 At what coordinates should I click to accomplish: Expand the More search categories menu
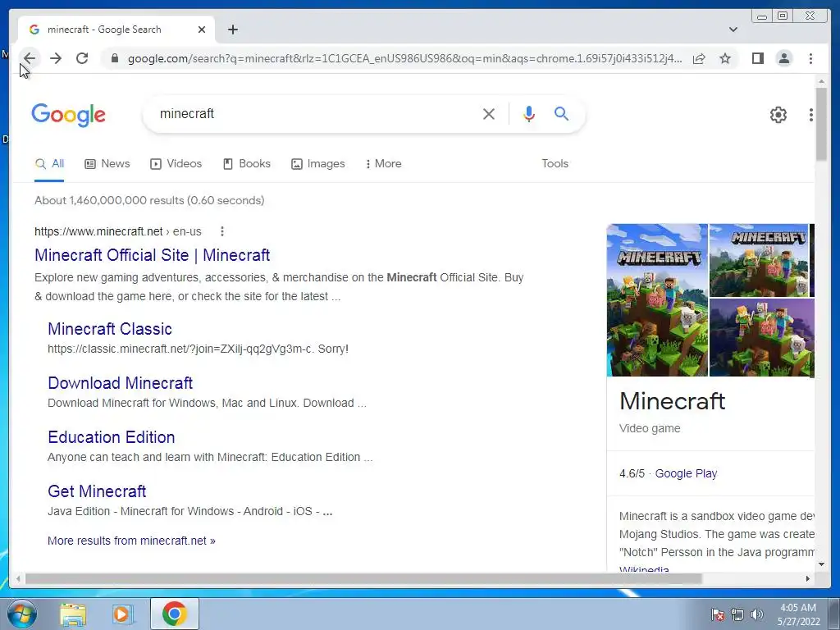[x=384, y=164]
